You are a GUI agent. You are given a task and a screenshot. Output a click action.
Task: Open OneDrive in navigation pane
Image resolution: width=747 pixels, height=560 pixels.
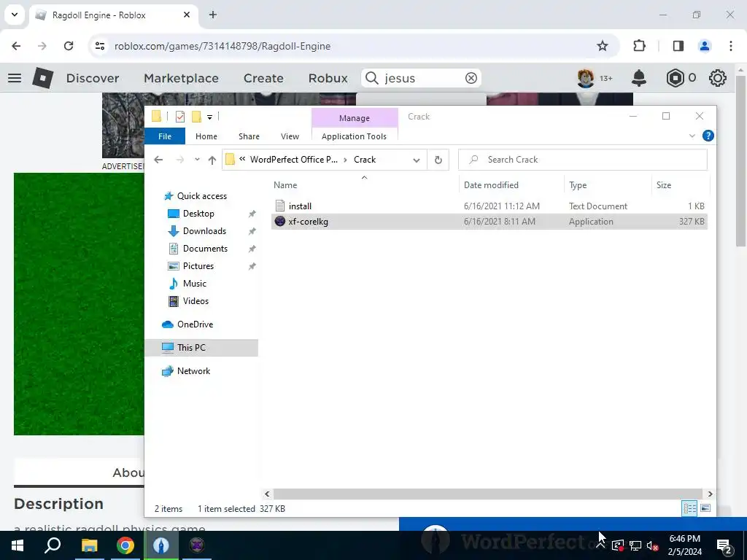194,324
